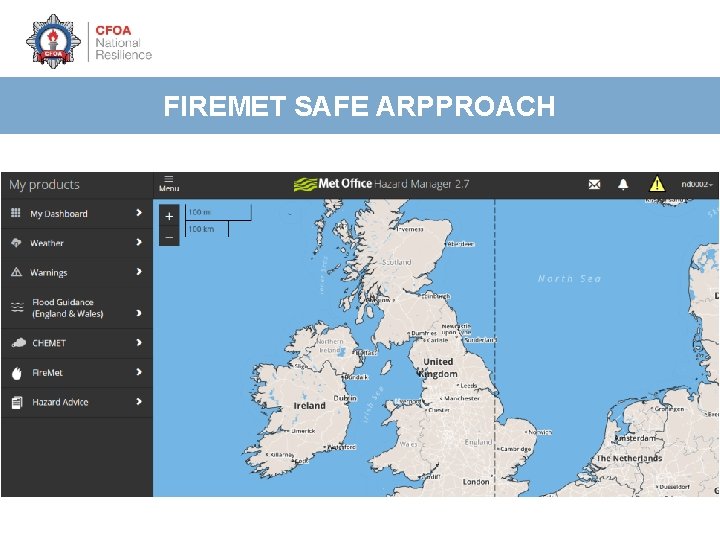Open the user account dropdown
The width and height of the screenshot is (720, 540).
coord(697,185)
